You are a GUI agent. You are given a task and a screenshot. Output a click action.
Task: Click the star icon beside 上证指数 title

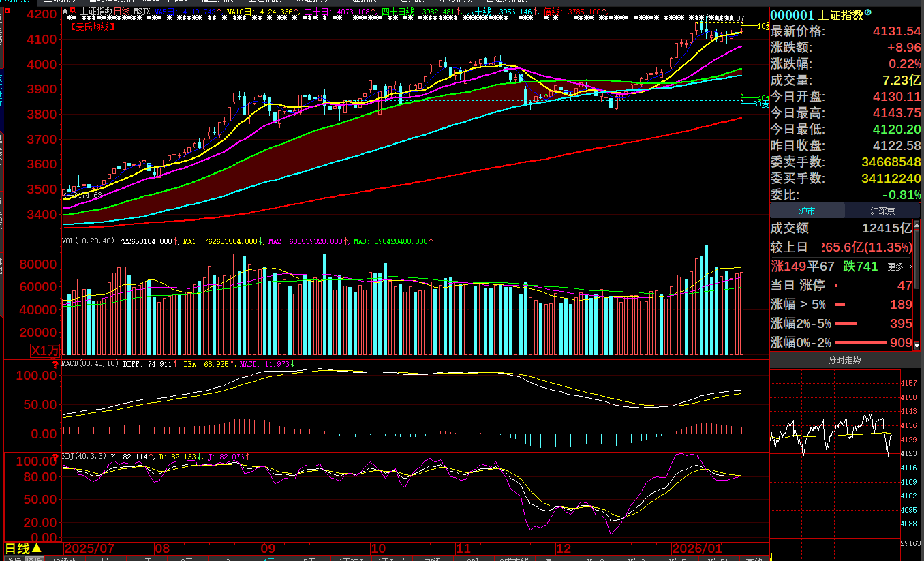65,12
